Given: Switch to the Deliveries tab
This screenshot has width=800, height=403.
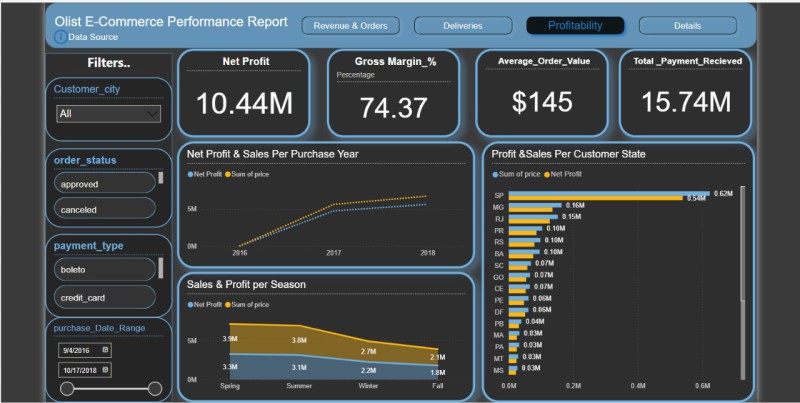Looking at the screenshot, I should (x=463, y=26).
